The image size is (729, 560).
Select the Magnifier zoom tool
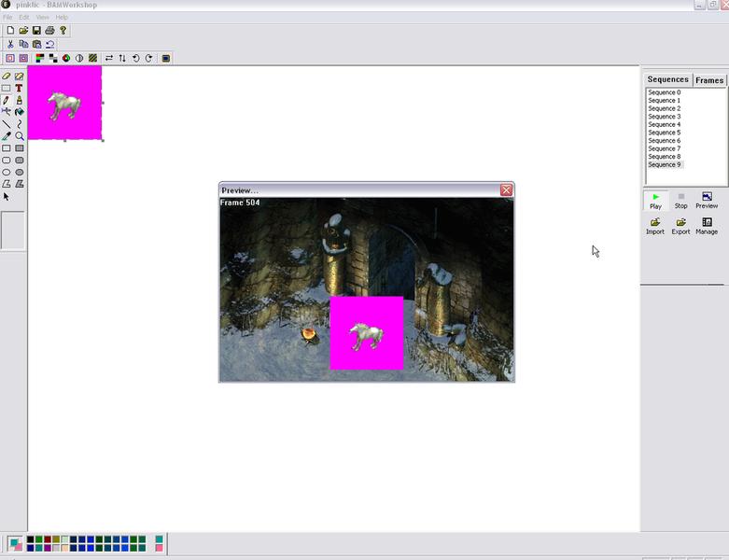pos(19,136)
